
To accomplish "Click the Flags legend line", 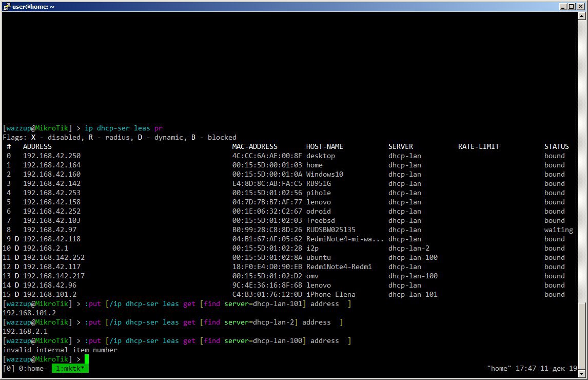I will click(x=120, y=137).
